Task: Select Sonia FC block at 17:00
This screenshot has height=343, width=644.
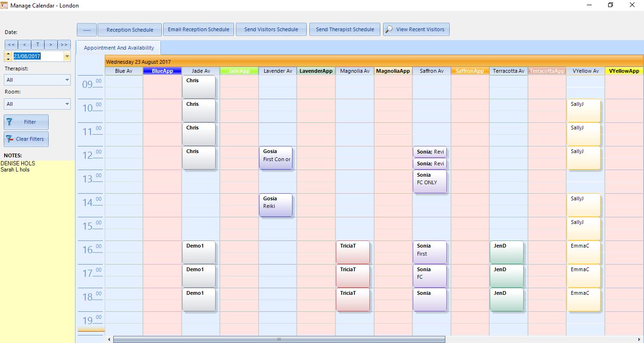Action: point(430,276)
